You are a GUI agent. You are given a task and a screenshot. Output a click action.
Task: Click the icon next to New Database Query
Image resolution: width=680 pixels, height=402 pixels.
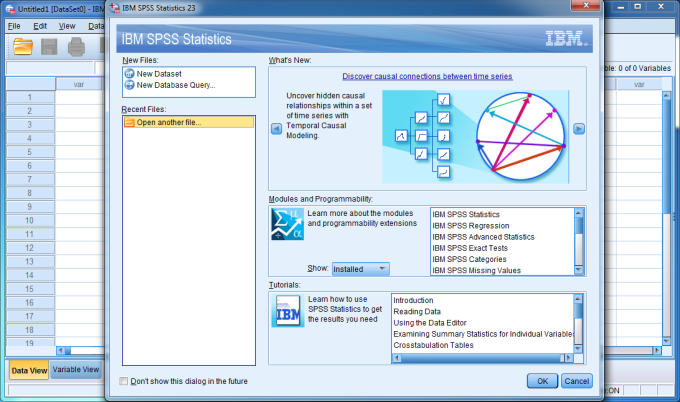click(129, 85)
